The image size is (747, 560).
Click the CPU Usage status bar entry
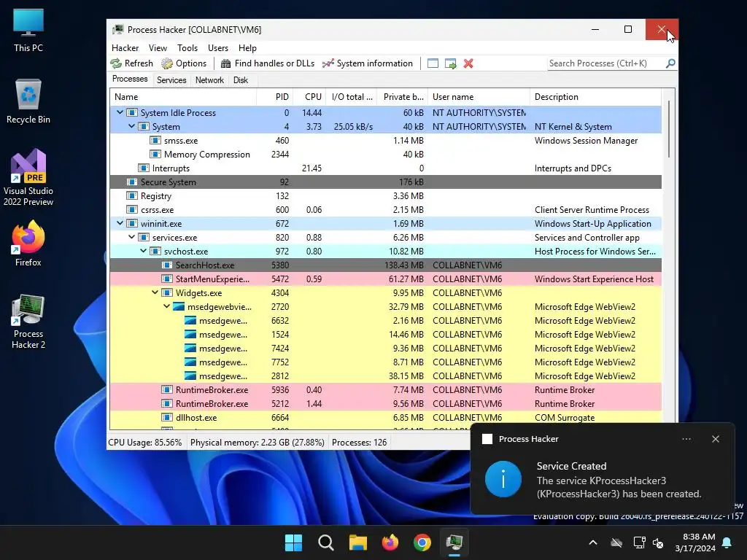click(x=145, y=443)
